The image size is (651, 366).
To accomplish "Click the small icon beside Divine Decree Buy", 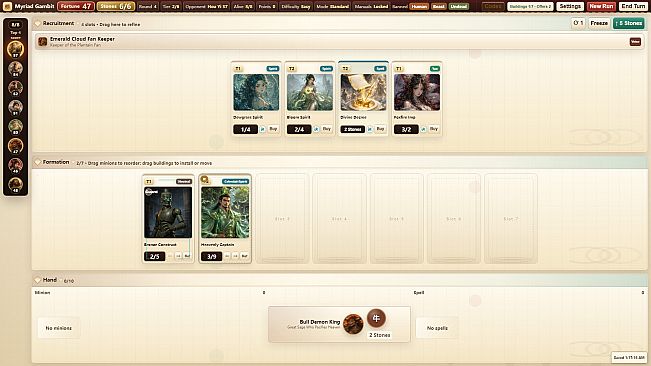I will (370, 129).
